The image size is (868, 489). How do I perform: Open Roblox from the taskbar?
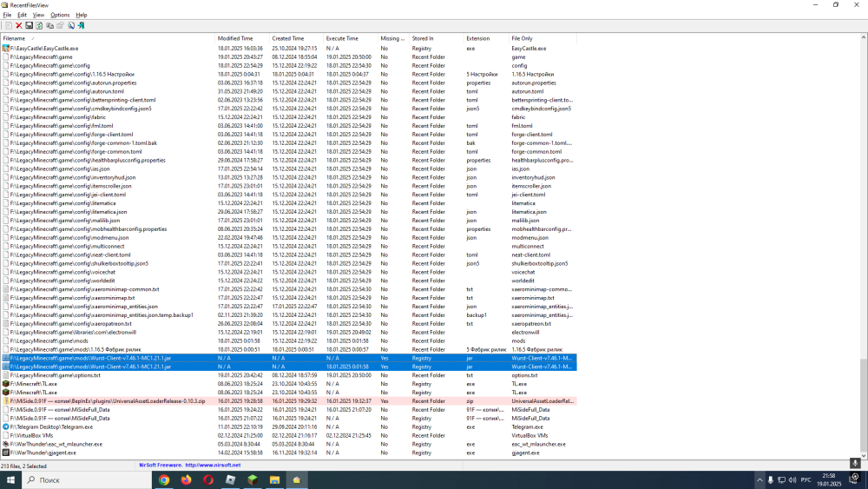tap(230, 480)
